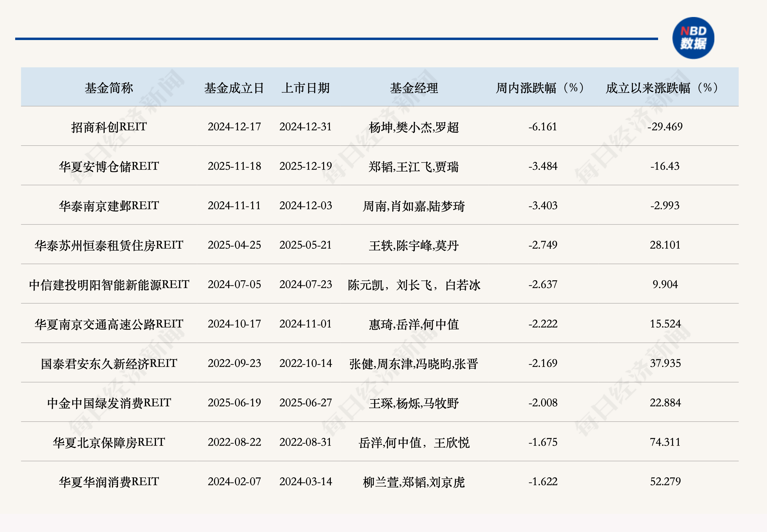Click listing date 2024-11-01
767x532 pixels.
click(306, 324)
